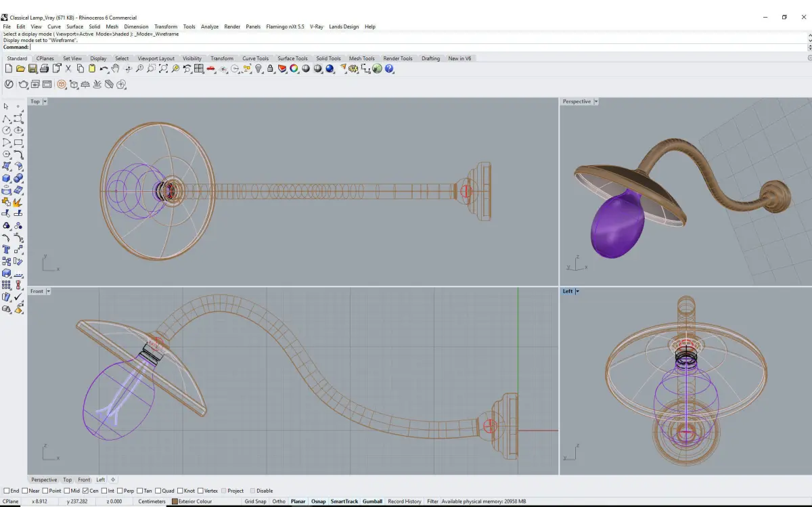Click the teapot icon in second toolbar row

click(23, 85)
